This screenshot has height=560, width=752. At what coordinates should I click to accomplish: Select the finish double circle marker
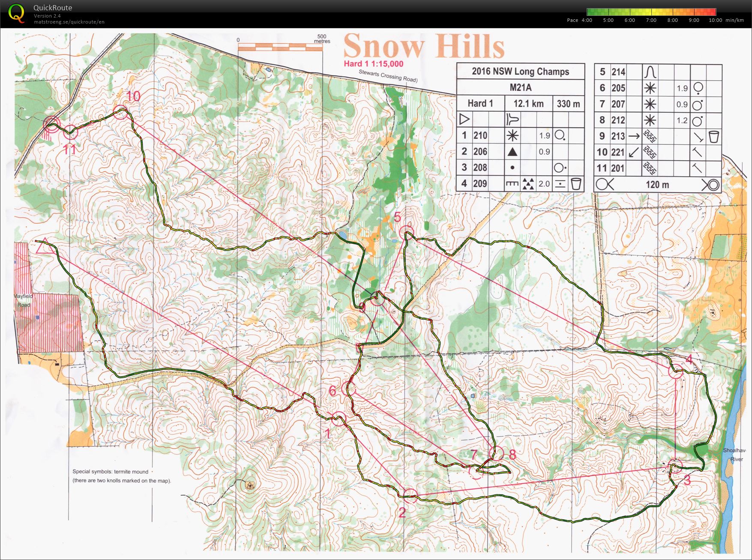pos(51,124)
